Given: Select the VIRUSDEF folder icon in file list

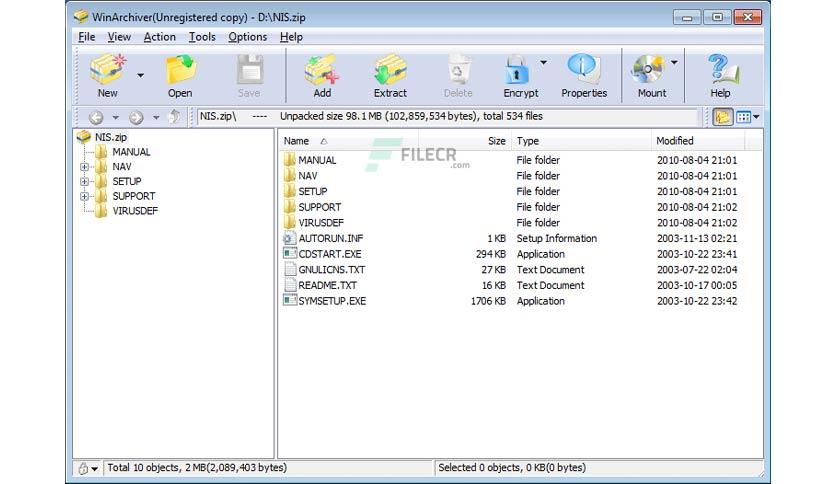Looking at the screenshot, I should (x=290, y=222).
